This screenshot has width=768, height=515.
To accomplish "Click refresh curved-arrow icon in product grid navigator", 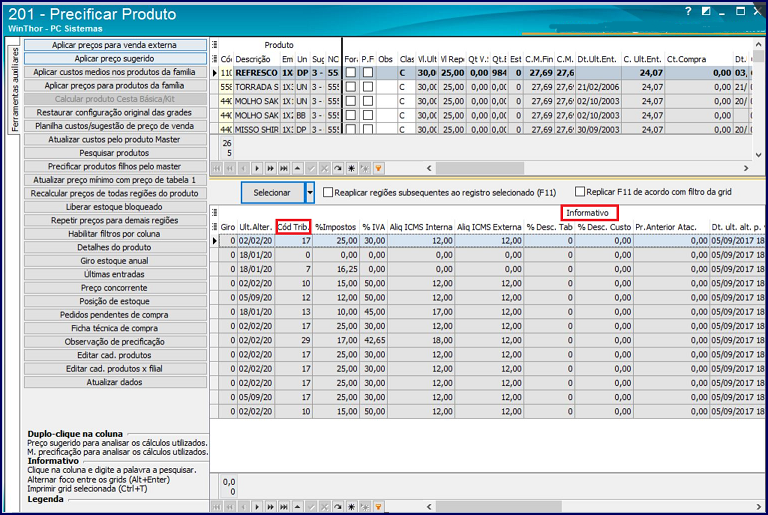I will coord(338,168).
